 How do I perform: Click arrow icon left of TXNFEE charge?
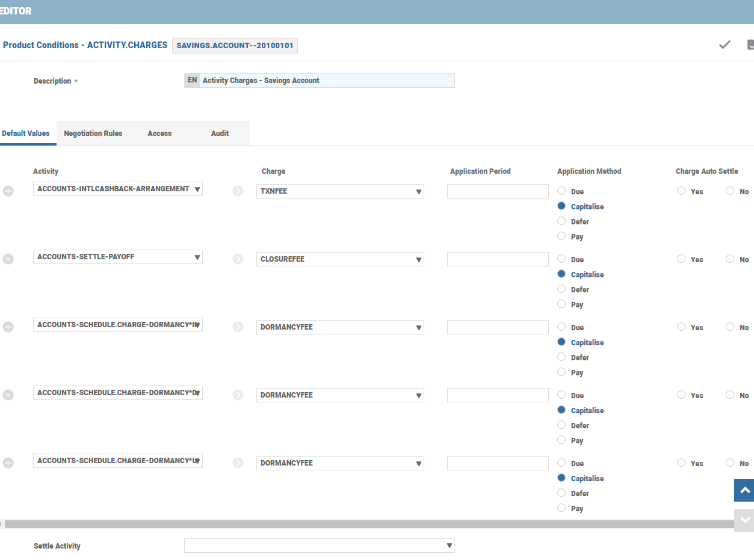point(238,191)
